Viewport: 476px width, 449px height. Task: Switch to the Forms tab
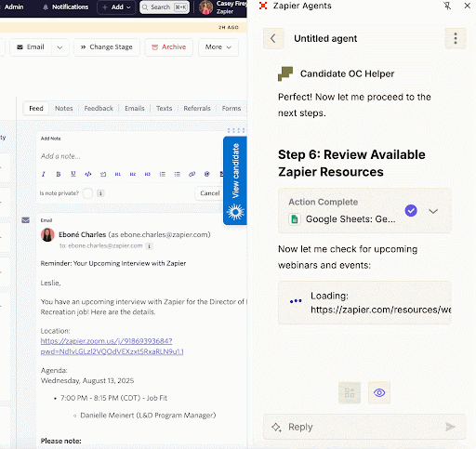pos(231,109)
